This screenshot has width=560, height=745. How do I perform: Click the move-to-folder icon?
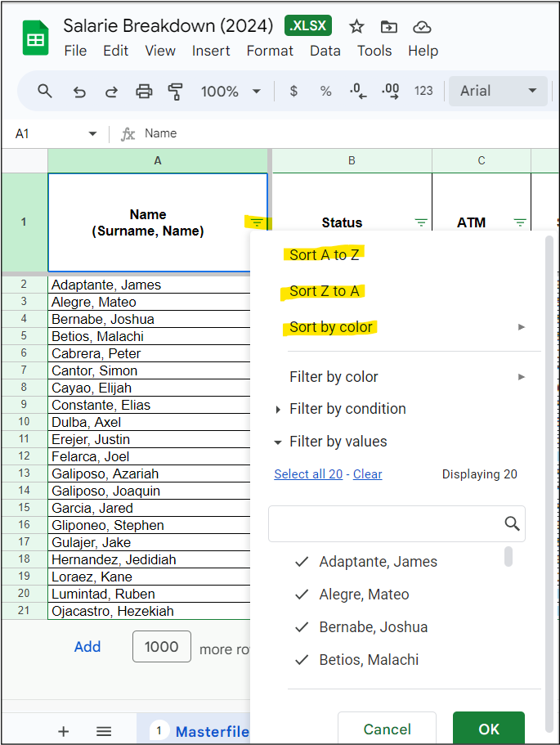[389, 27]
